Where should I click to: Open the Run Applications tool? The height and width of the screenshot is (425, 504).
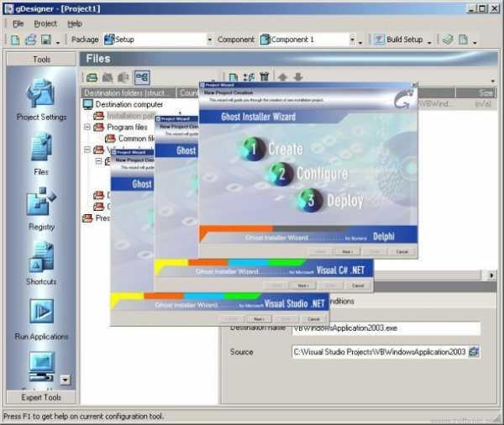pyautogui.click(x=41, y=320)
